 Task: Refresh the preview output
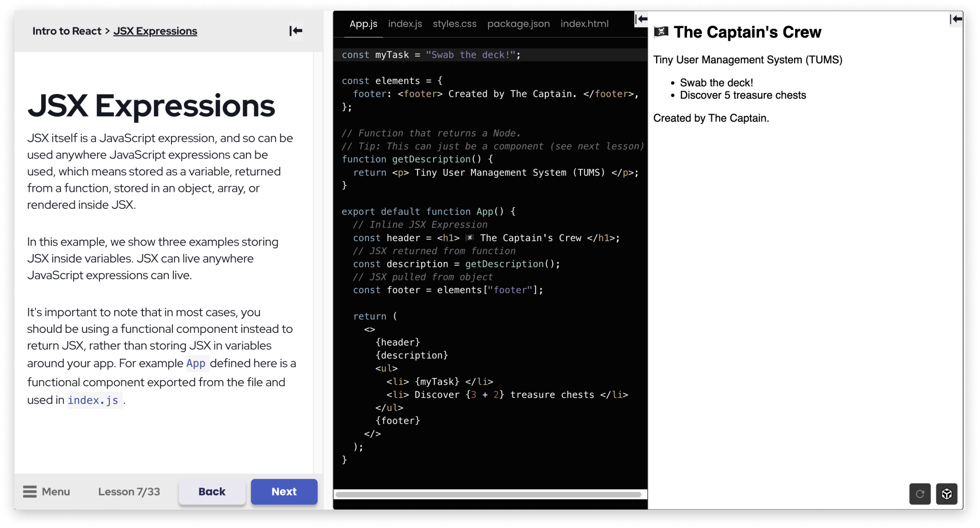[x=920, y=494]
